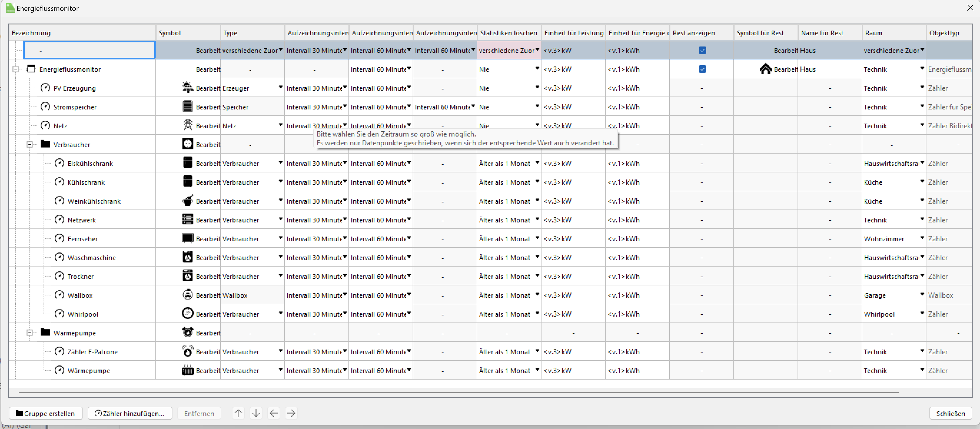Click the TV symbol in Fernseher row
The image size is (980, 429).
coord(187,238)
